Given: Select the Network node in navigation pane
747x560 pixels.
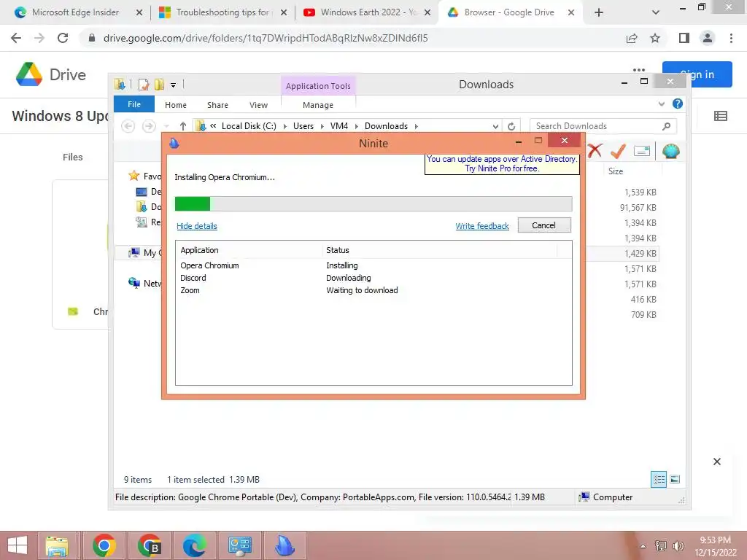Looking at the screenshot, I should click(145, 284).
